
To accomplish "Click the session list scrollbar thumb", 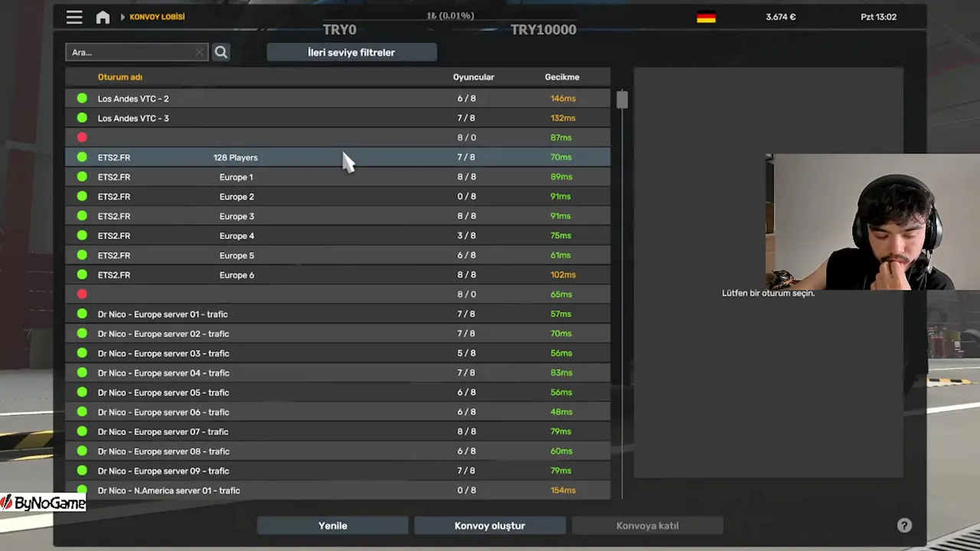I will (622, 99).
